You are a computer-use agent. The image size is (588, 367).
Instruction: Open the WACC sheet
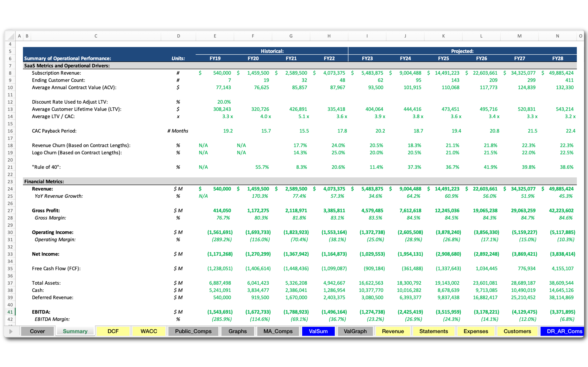point(149,331)
